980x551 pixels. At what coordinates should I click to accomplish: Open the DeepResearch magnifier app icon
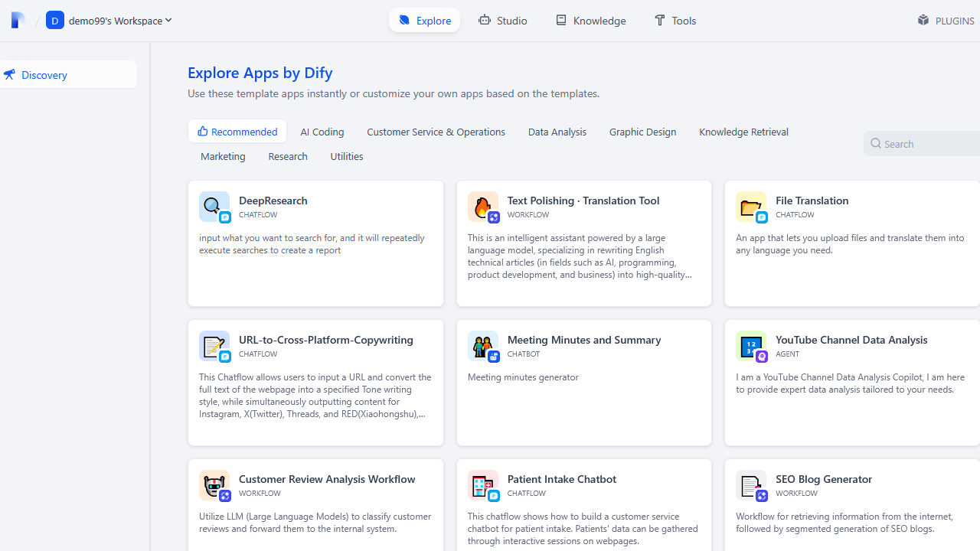[214, 207]
